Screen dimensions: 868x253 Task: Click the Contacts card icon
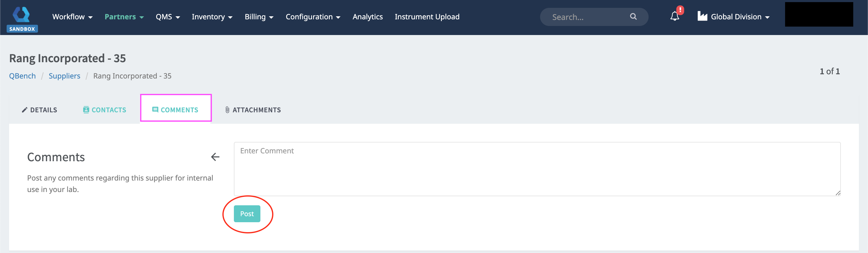click(x=86, y=110)
